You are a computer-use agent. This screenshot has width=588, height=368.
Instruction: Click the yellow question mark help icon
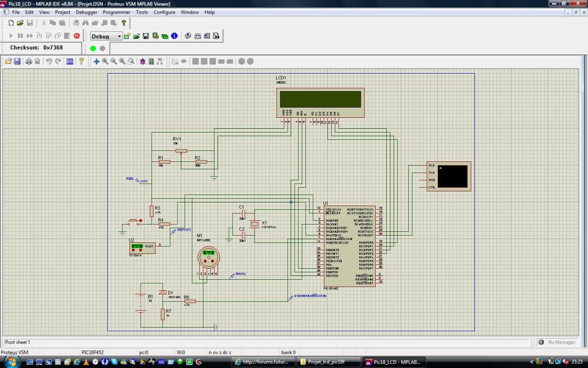coord(81,61)
